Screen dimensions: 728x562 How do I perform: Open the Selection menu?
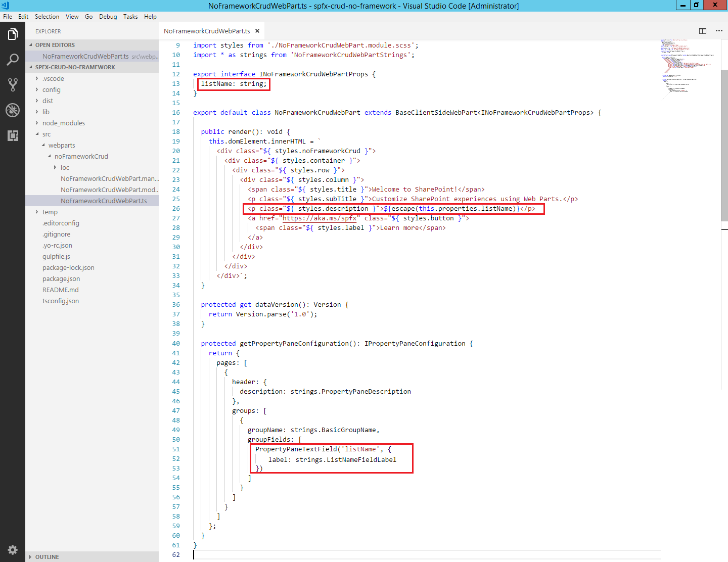(x=47, y=17)
